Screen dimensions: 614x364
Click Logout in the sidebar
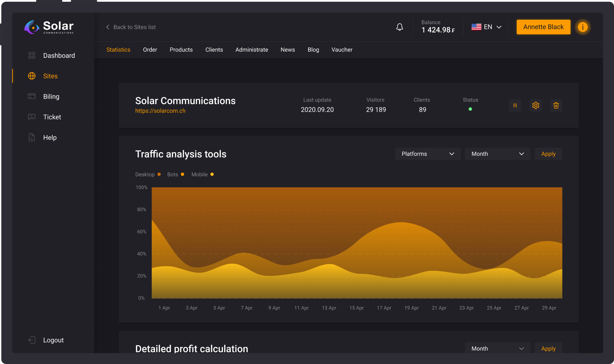coord(53,340)
